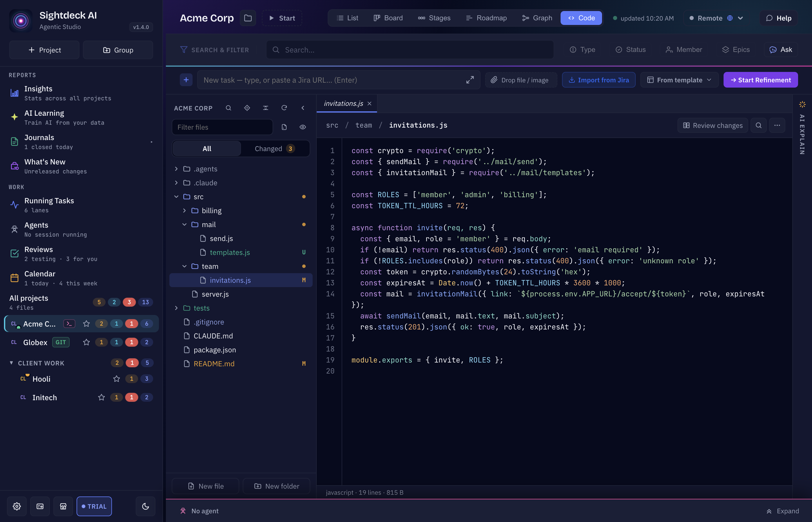Open project folder icon beside Acme Corp
Image resolution: width=812 pixels, height=522 pixels.
tap(248, 18)
